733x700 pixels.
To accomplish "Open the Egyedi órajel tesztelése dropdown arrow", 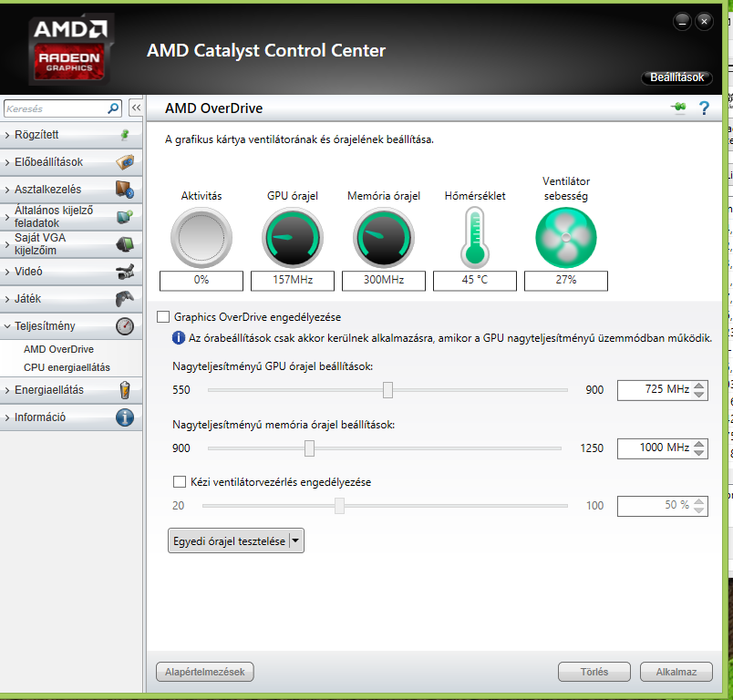I will click(295, 540).
